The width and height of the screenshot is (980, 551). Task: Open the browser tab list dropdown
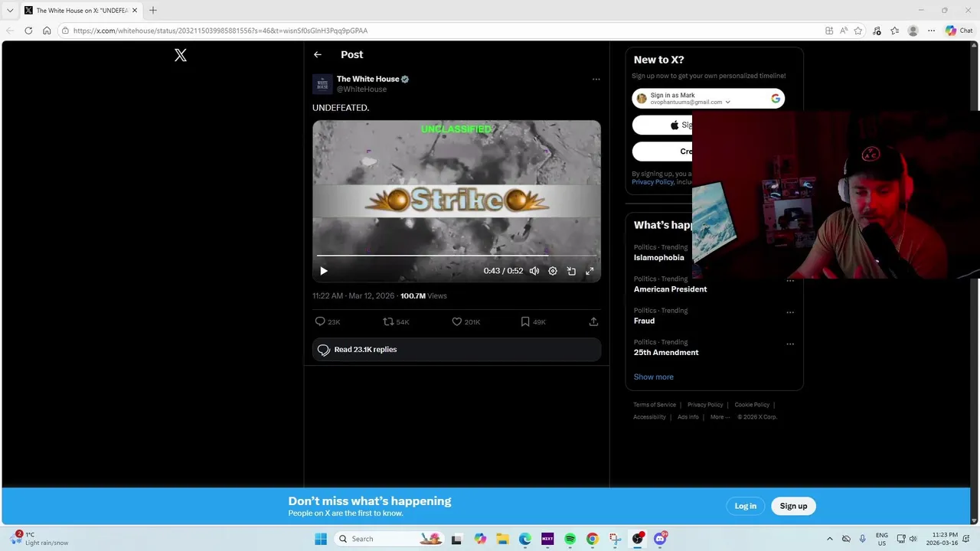click(10, 11)
